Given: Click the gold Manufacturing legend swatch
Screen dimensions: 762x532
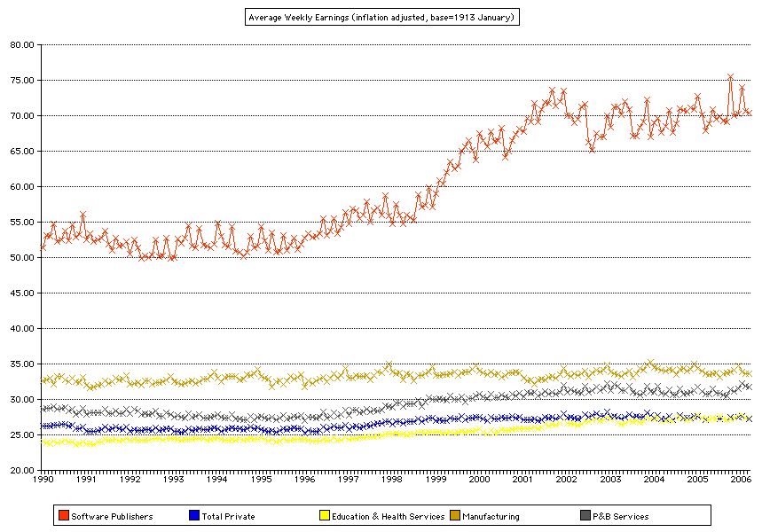Looking at the screenshot, I should point(455,515).
